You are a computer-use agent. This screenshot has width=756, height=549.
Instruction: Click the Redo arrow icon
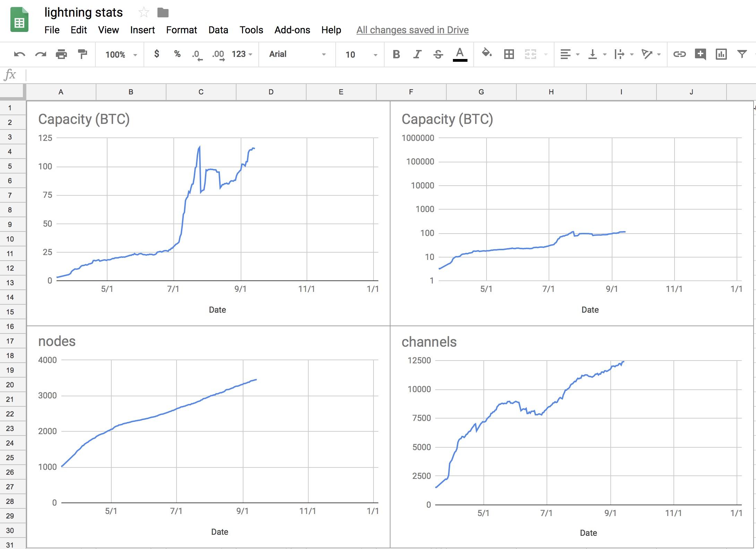[x=41, y=54]
